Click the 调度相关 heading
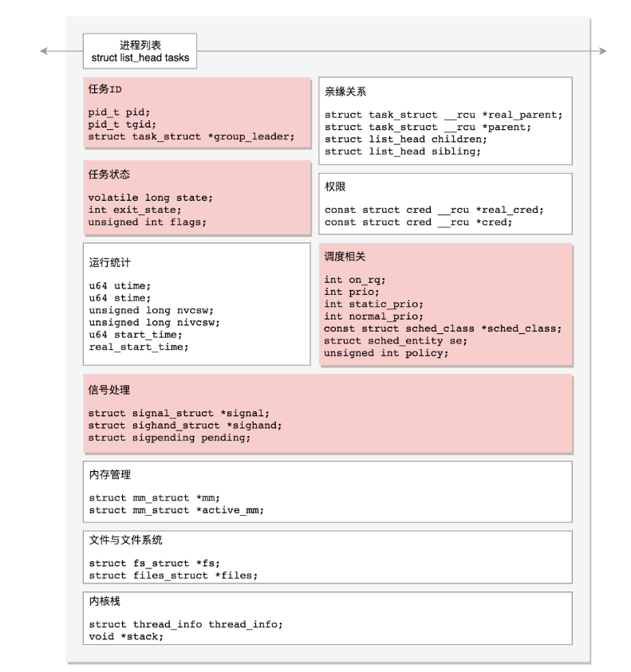The width and height of the screenshot is (631, 672). pyautogui.click(x=346, y=257)
